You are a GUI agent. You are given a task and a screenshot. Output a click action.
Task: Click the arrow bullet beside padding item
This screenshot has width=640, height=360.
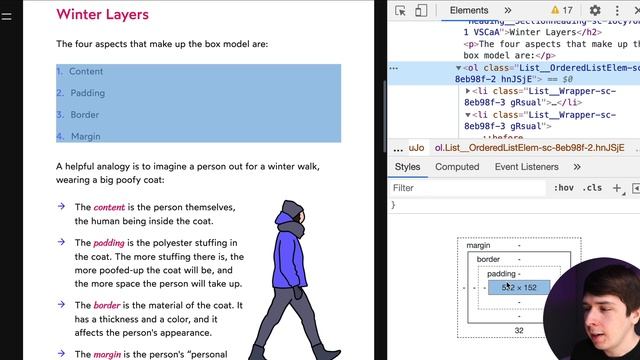point(61,242)
